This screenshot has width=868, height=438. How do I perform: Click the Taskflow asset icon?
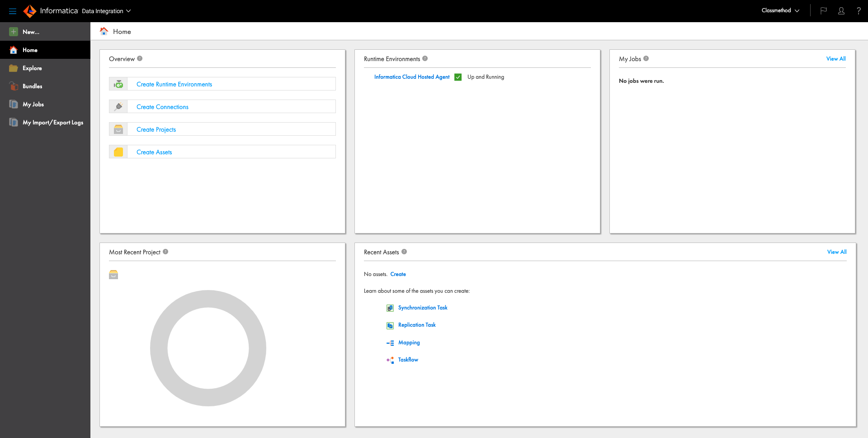tap(390, 360)
